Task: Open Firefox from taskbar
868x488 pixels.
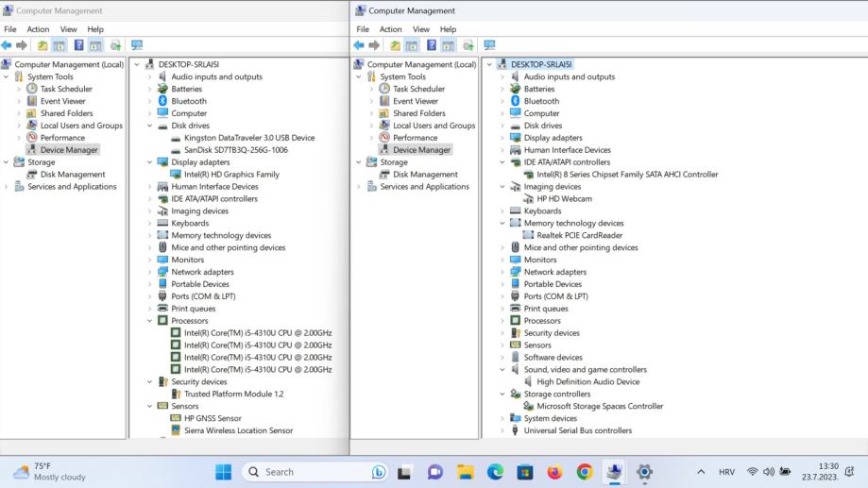Action: [554, 472]
